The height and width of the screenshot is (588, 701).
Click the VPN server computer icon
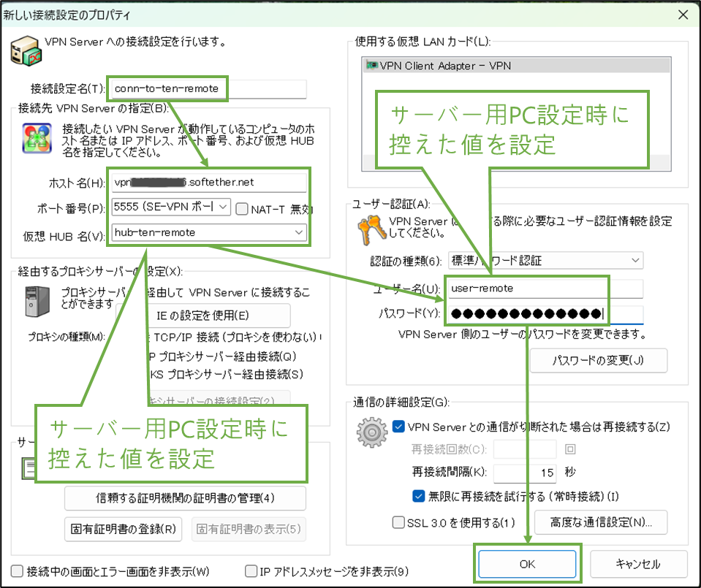pyautogui.click(x=26, y=50)
